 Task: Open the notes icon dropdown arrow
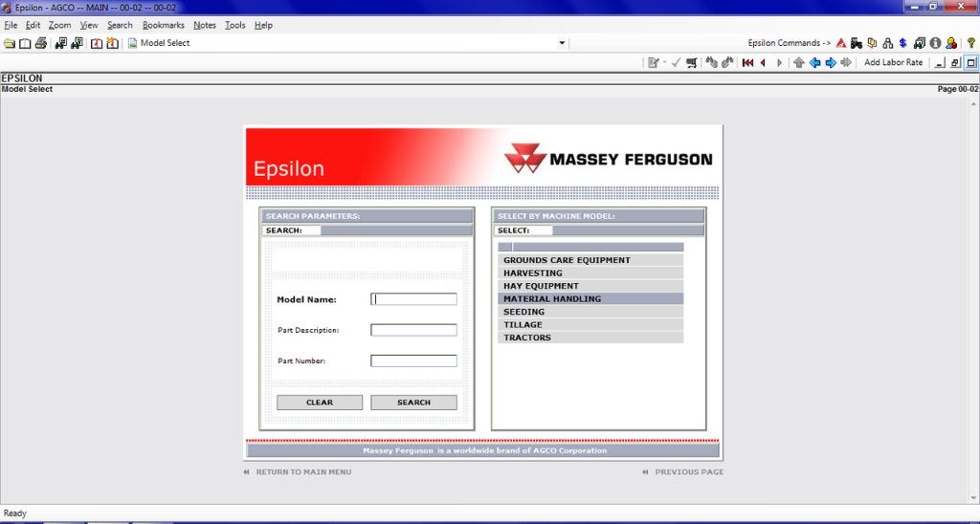[x=664, y=62]
